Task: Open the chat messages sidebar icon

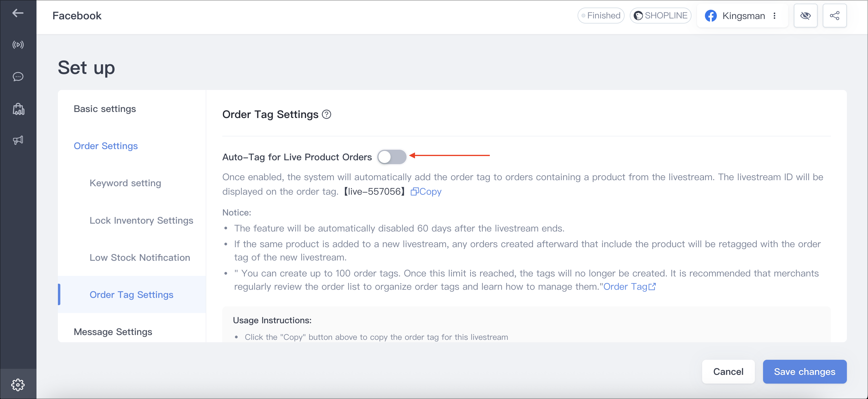Action: [x=18, y=77]
